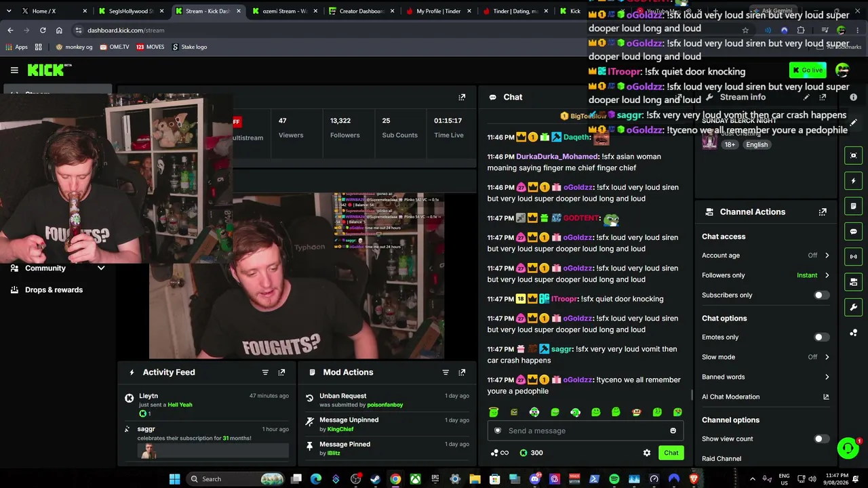Click the 25 Sub Counts stat
The image size is (868, 488).
pyautogui.click(x=399, y=127)
